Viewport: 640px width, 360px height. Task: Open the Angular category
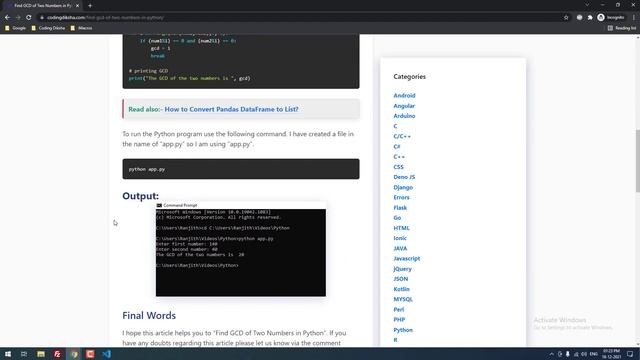pos(404,106)
